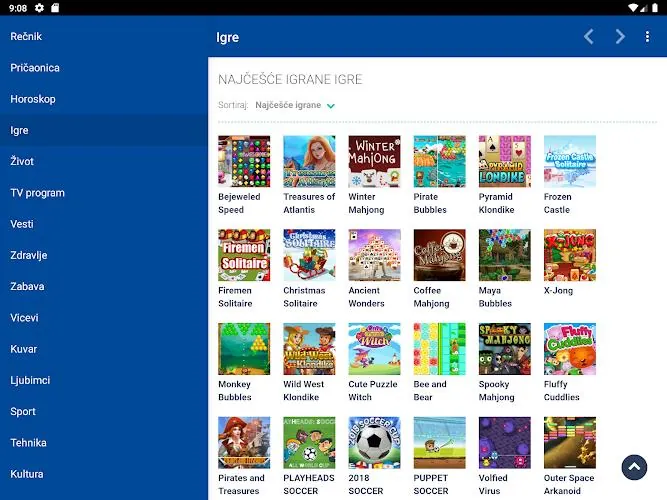667x500 pixels.
Task: Go forward with the right arrow icon
Action: tap(620, 37)
